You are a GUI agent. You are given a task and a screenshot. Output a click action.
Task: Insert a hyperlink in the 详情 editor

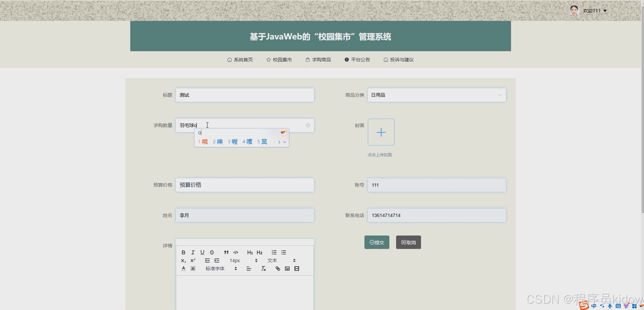(277, 268)
